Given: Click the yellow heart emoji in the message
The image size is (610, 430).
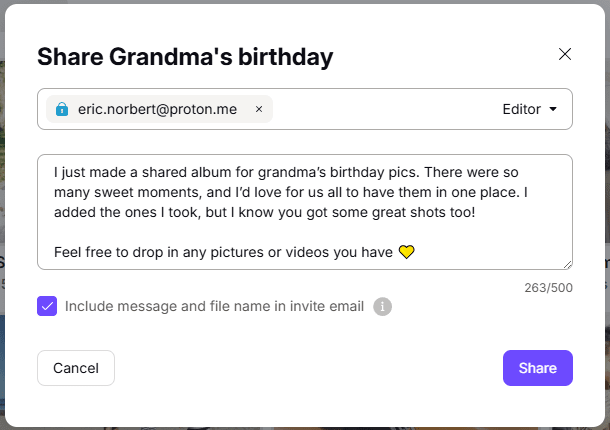Looking at the screenshot, I should point(406,252).
